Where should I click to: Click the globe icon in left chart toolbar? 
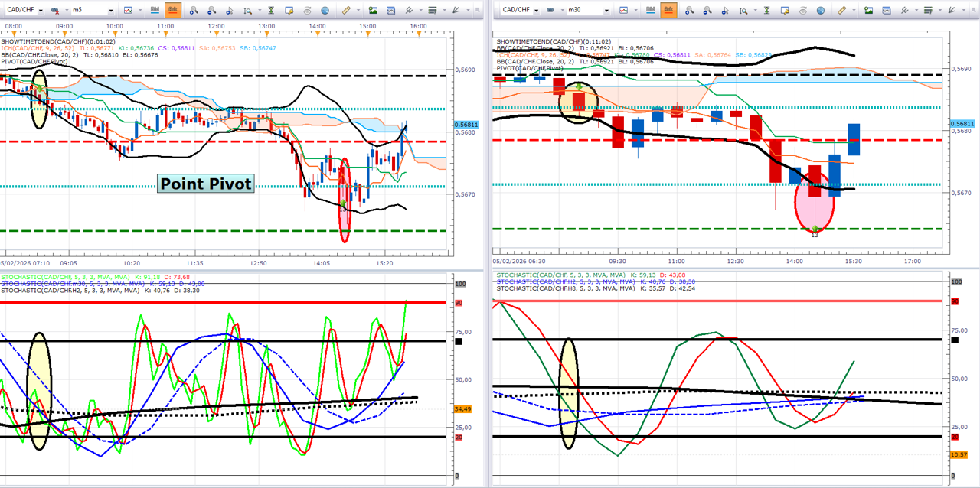pos(325,11)
